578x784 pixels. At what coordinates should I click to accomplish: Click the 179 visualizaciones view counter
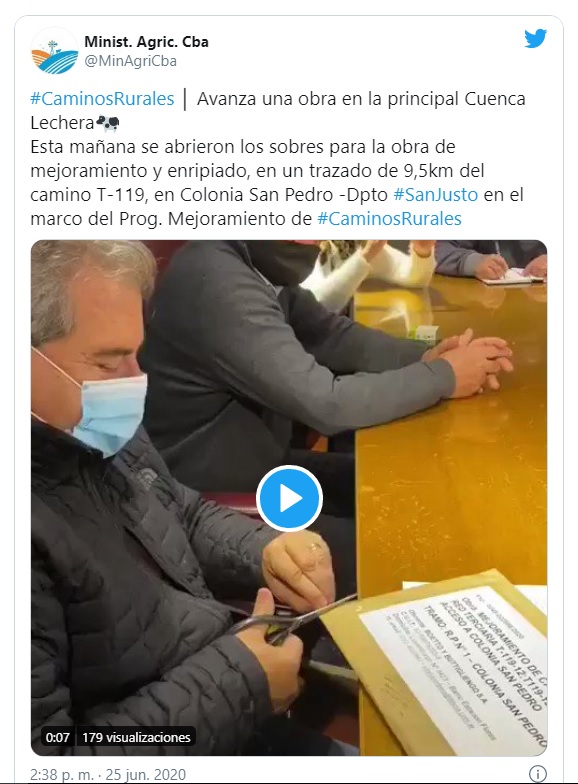136,737
